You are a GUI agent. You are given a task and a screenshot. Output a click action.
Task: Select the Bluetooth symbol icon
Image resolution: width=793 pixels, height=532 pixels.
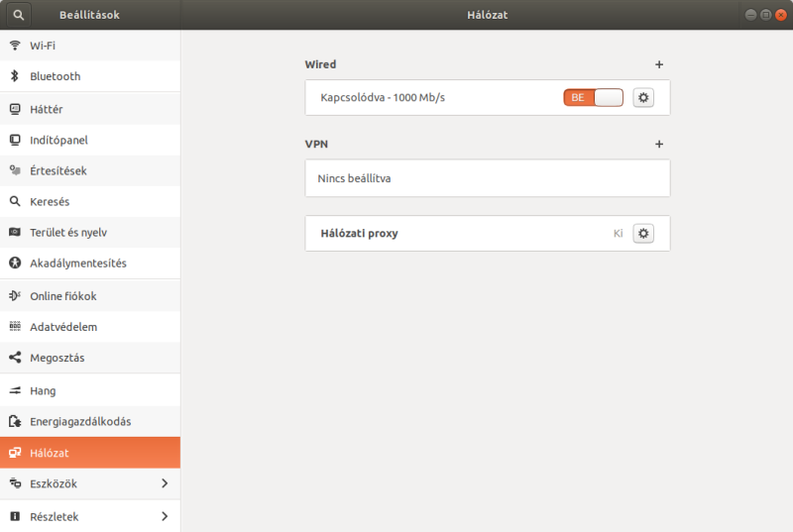click(x=15, y=76)
